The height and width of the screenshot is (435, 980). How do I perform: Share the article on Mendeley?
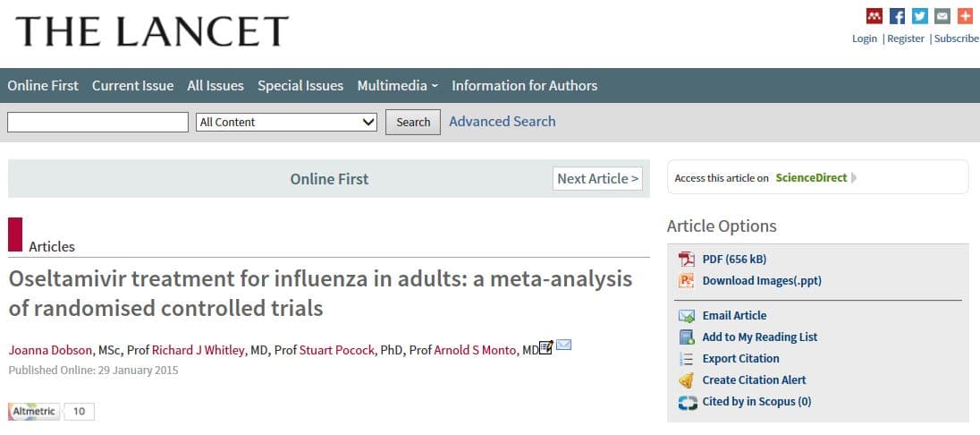tap(874, 16)
